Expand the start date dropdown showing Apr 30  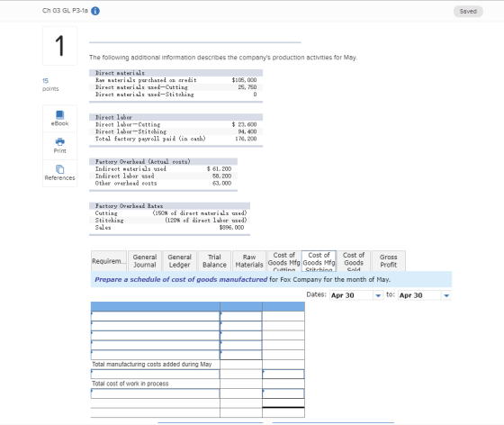click(x=378, y=295)
